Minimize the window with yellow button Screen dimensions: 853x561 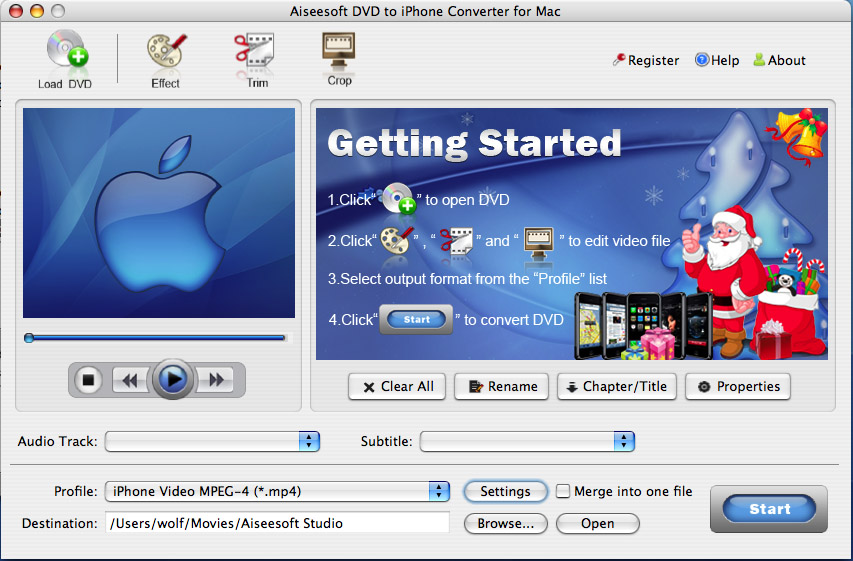36,10
